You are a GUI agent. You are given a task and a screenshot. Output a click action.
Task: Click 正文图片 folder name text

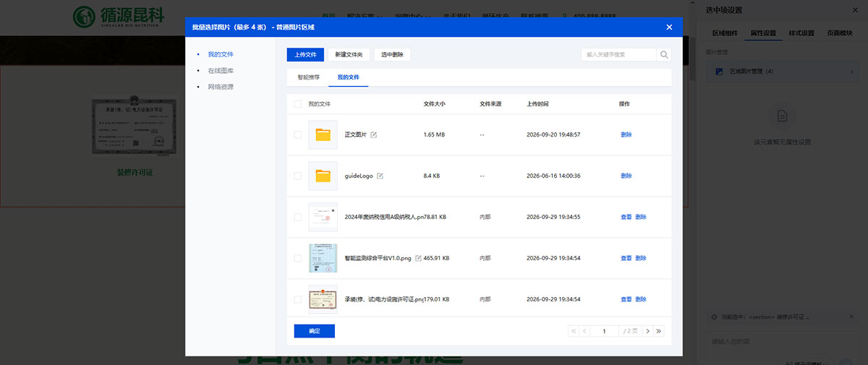pos(356,135)
